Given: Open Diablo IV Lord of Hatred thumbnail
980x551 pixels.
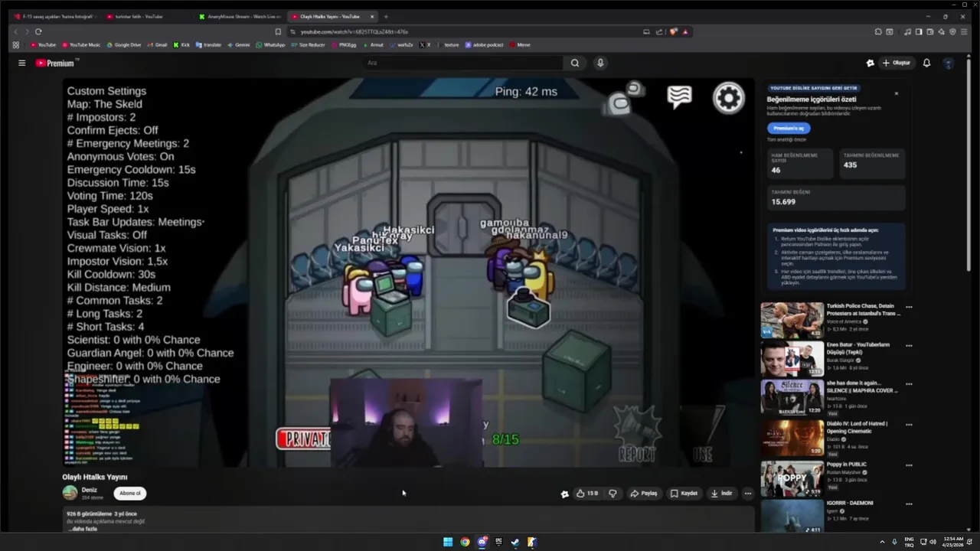Looking at the screenshot, I should [792, 438].
